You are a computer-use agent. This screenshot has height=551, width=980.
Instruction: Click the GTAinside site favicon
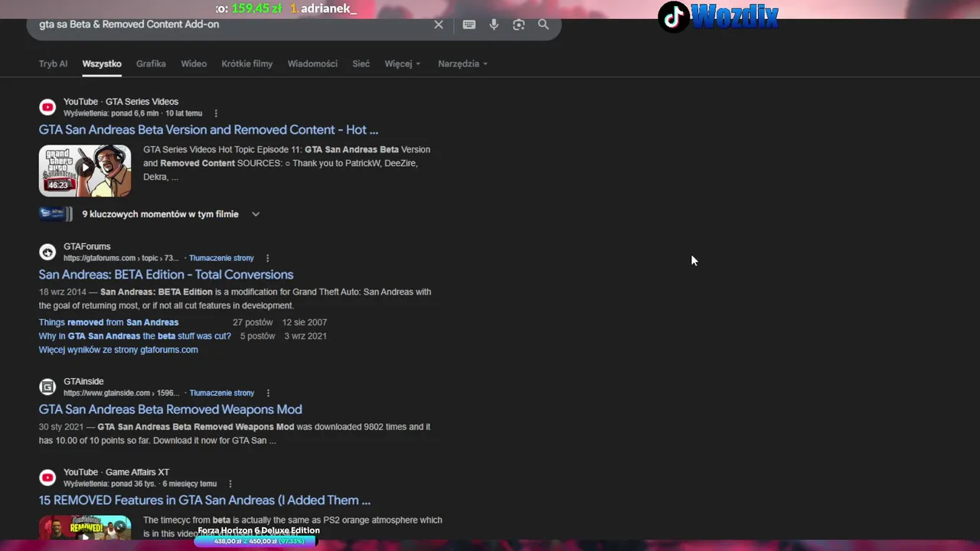click(47, 386)
